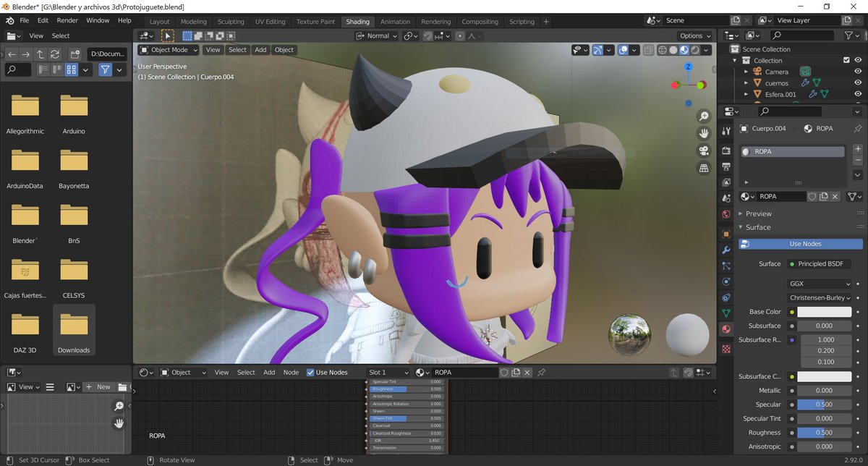Open the World properties tab

click(726, 214)
